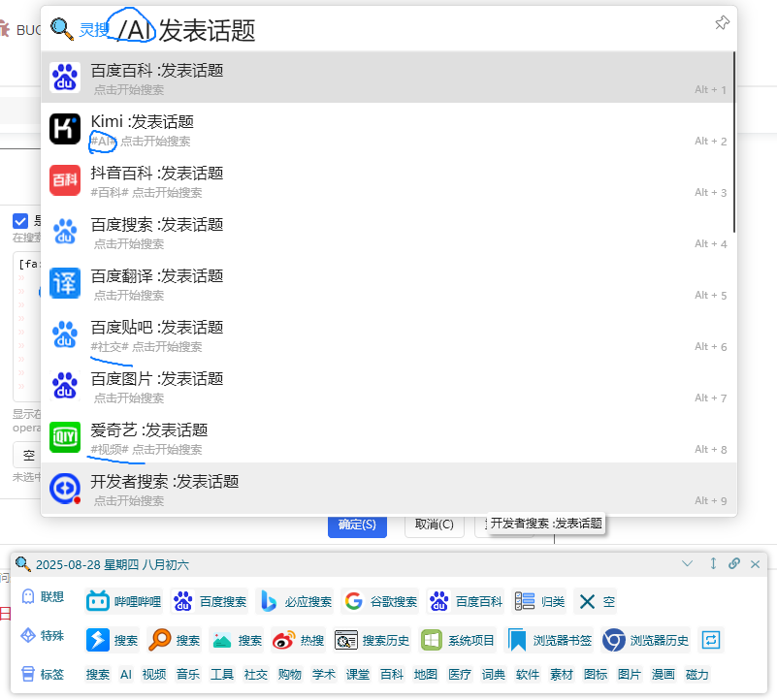The height and width of the screenshot is (700, 777).
Task: Select 系统项目 in the 特殊 row
Action: (x=458, y=640)
